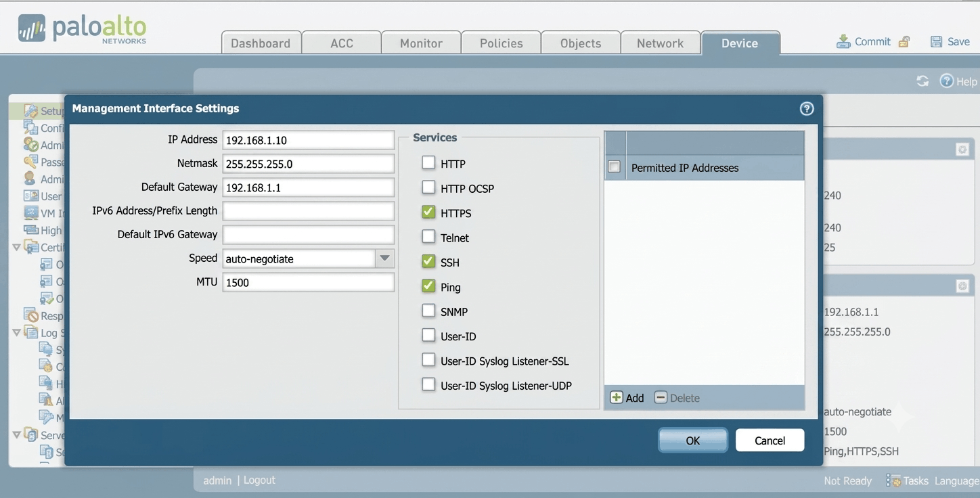The image size is (980, 498).
Task: Go to the Objects tab
Action: click(581, 43)
